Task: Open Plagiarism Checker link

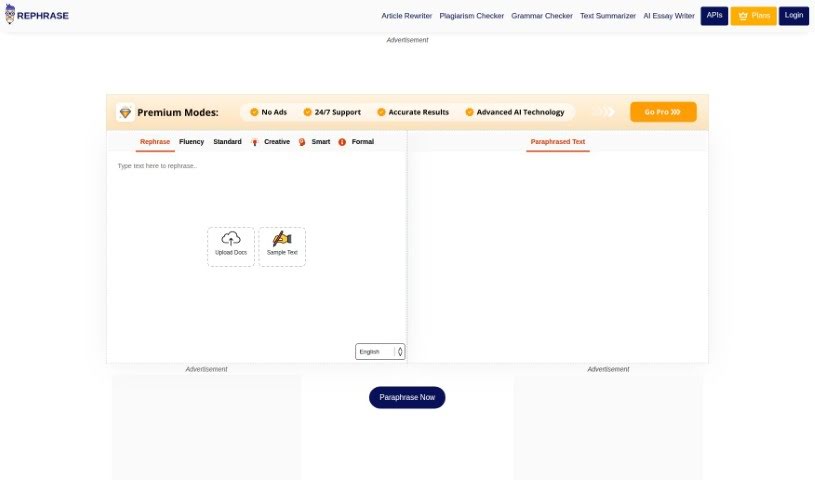Action: point(471,16)
